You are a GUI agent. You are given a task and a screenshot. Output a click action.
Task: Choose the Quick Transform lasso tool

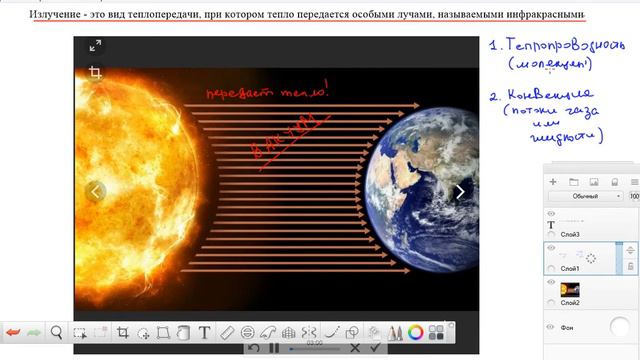(143, 333)
